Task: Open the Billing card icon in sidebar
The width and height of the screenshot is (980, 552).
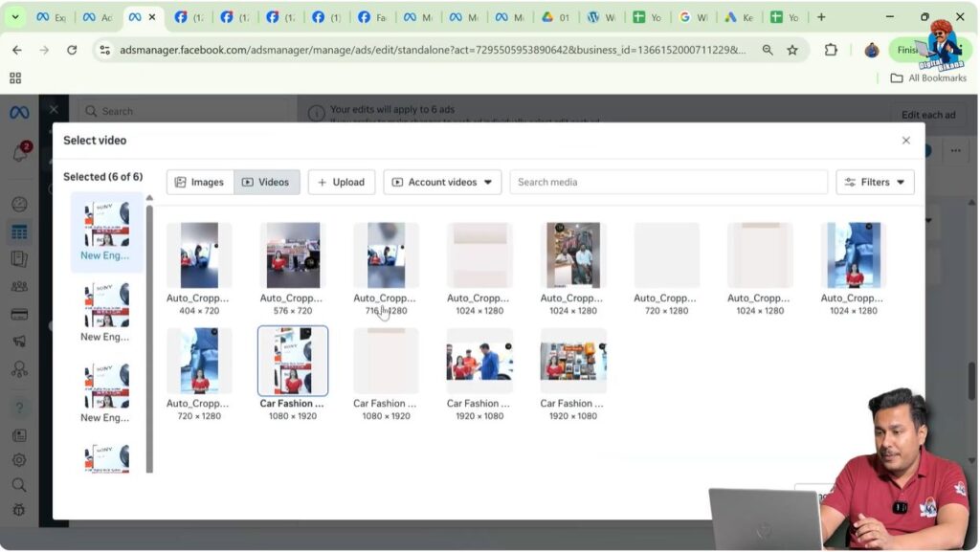Action: pos(18,313)
